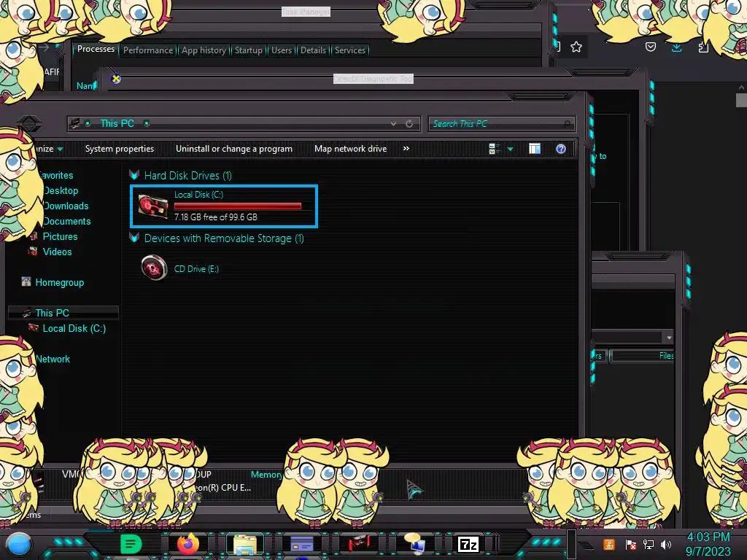Switch to Task Manager Services tab
747x560 pixels.
pyautogui.click(x=350, y=50)
